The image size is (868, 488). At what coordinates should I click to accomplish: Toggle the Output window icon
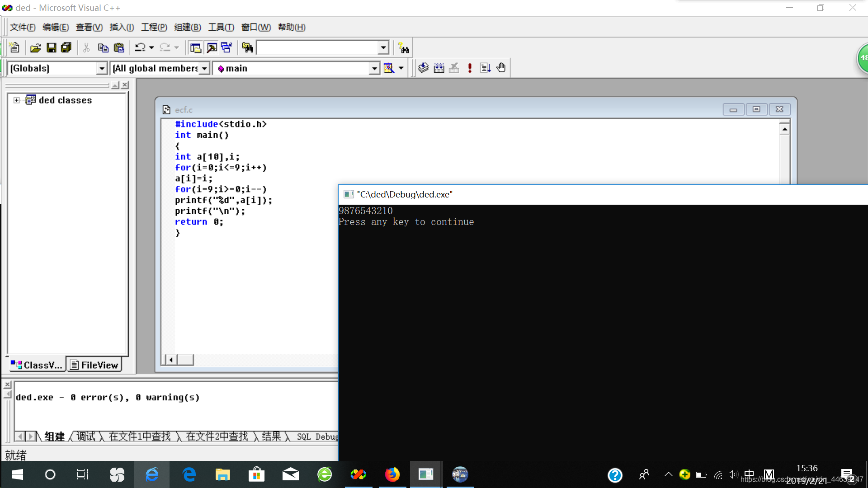pos(212,47)
